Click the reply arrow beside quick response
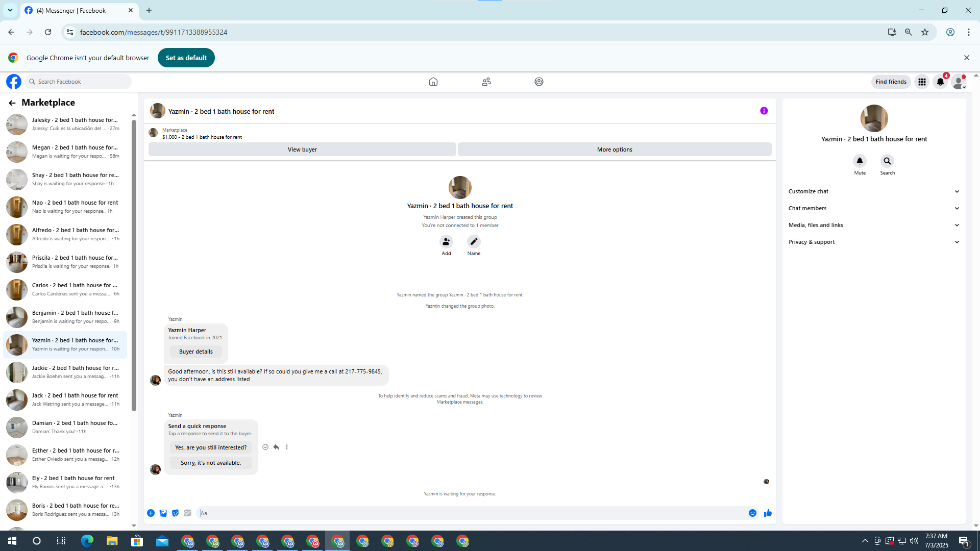This screenshot has width=980, height=551. click(x=276, y=447)
